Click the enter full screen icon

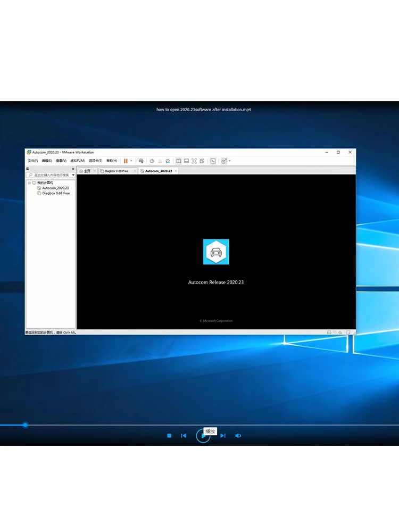[194, 161]
